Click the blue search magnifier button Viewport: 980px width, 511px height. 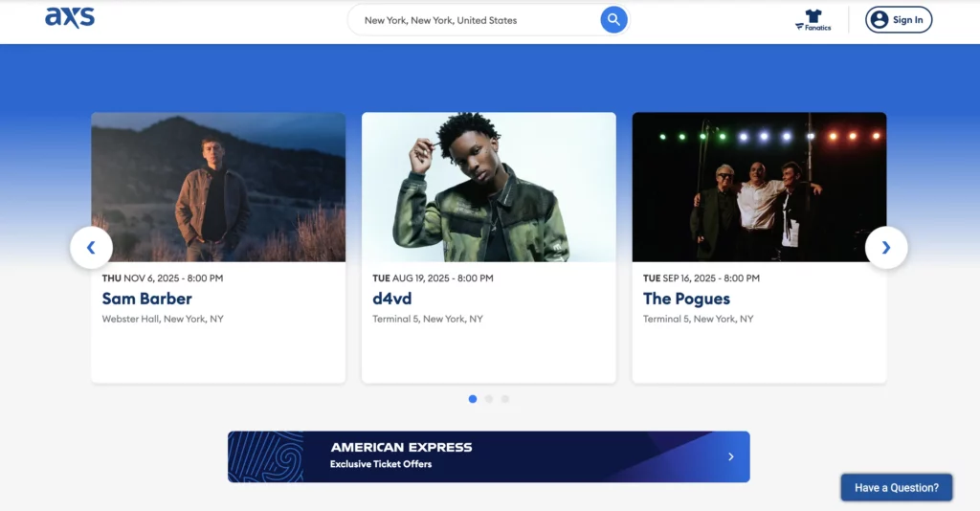pyautogui.click(x=613, y=20)
